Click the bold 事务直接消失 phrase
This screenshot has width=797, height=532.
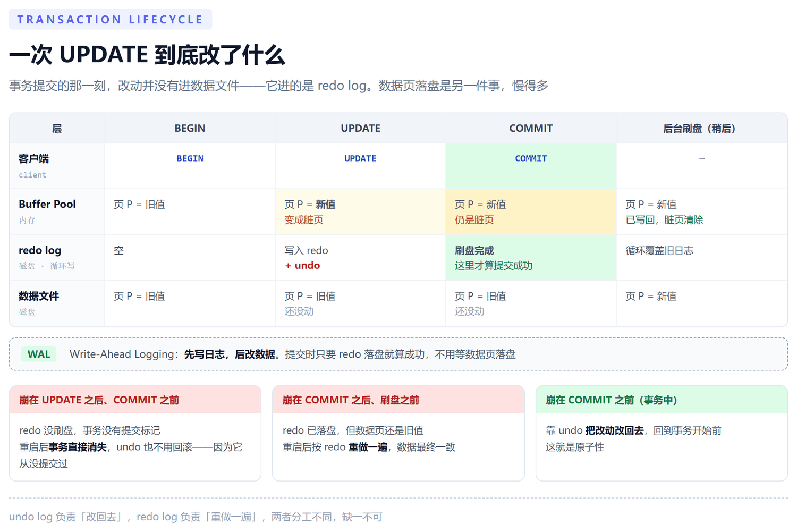click(x=78, y=447)
